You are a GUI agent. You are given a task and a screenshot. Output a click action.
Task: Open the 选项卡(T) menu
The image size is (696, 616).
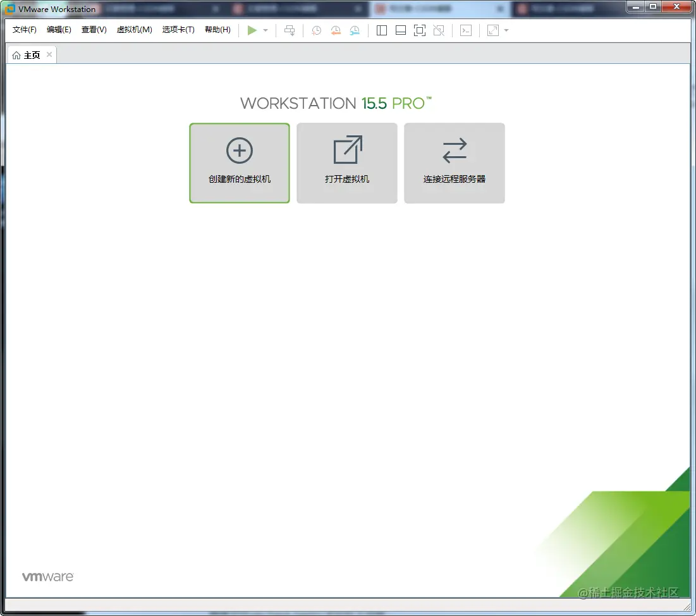point(178,30)
